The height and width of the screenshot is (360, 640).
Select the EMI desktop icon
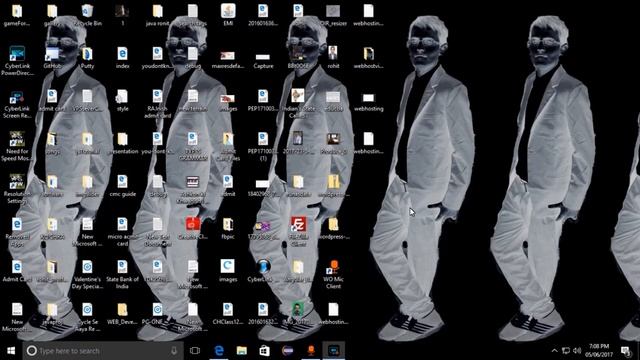coord(228,15)
